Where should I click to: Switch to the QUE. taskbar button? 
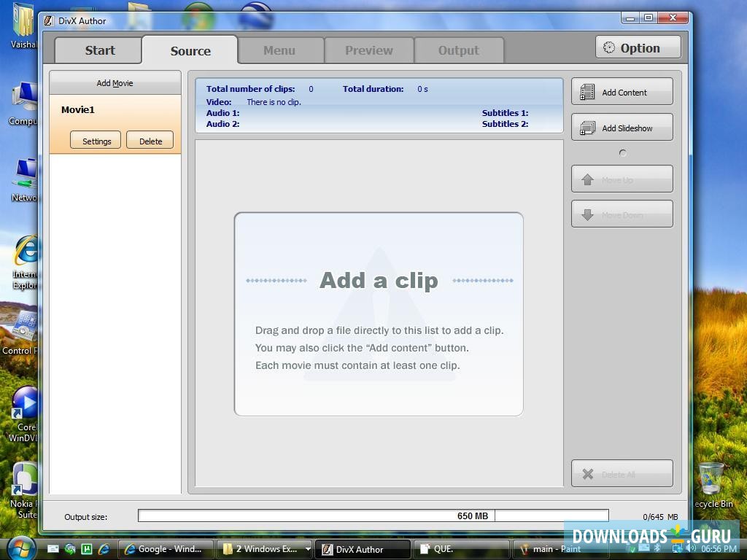tap(461, 549)
